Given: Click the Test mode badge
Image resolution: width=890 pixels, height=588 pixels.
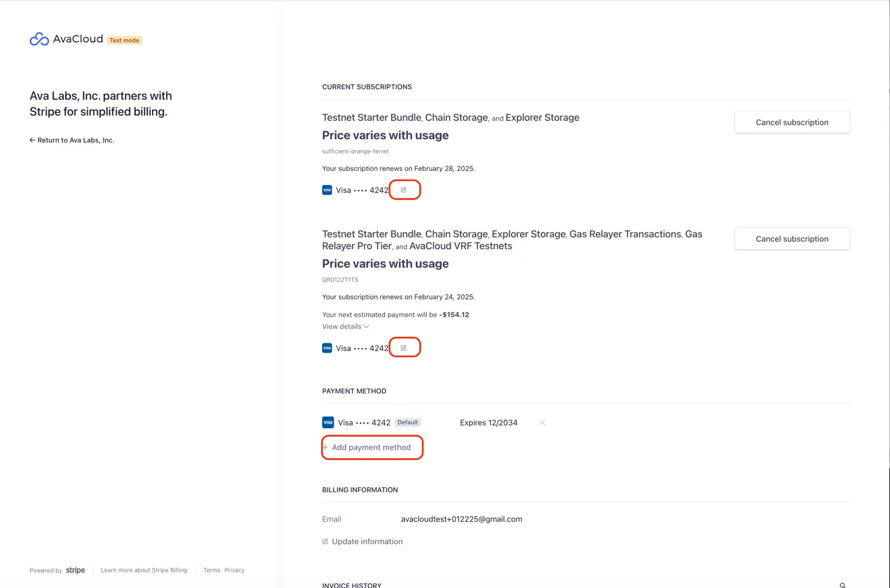Looking at the screenshot, I should [124, 40].
